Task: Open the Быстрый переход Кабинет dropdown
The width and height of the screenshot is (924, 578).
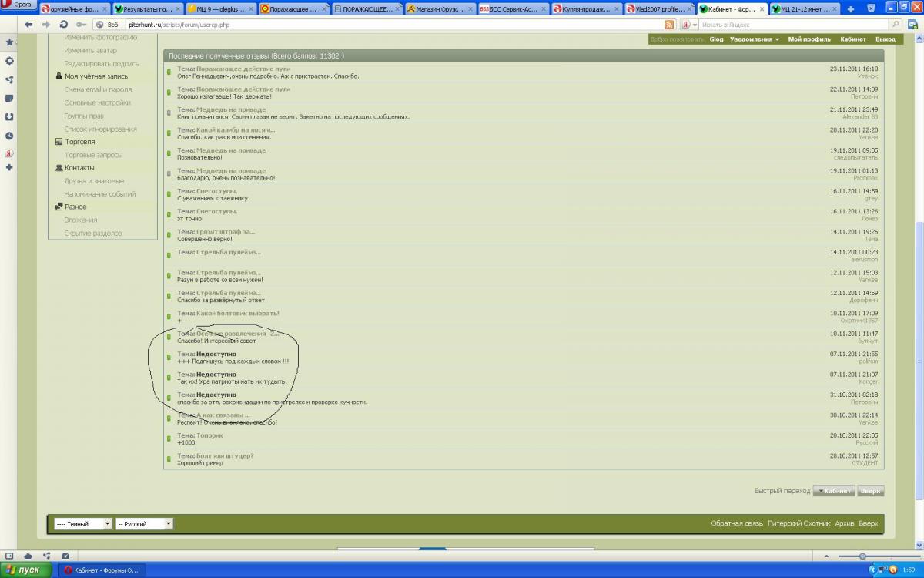Action: 834,491
